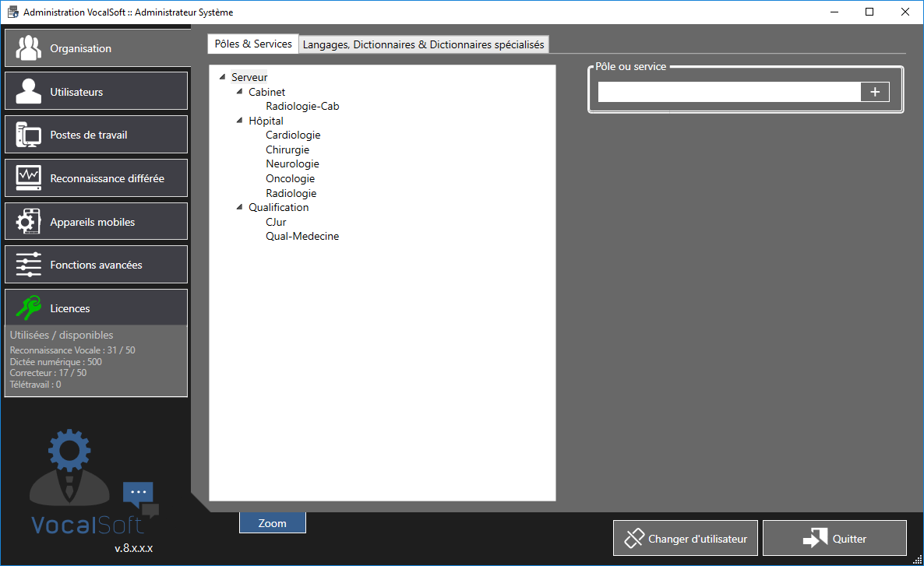
Task: Click Reconnaissance Vocale : 31 / 50 text
Action: coord(72,350)
